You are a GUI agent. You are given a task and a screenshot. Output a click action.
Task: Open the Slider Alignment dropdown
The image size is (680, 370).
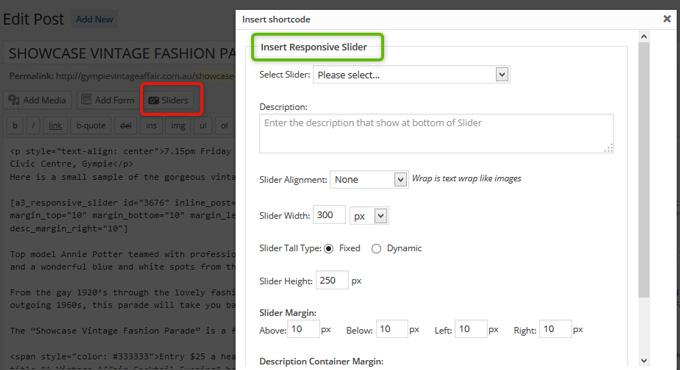369,180
